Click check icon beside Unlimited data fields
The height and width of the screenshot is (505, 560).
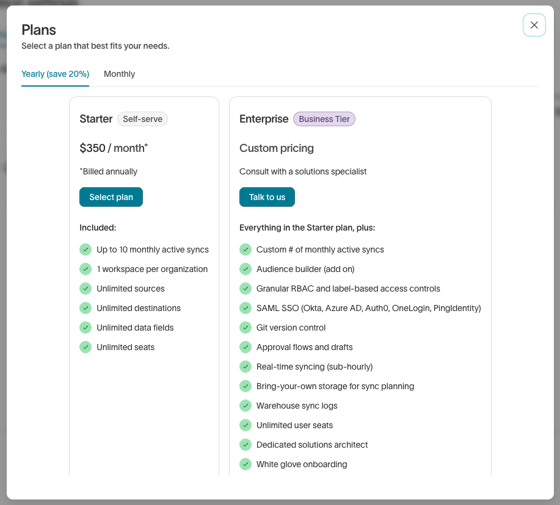pyautogui.click(x=85, y=328)
